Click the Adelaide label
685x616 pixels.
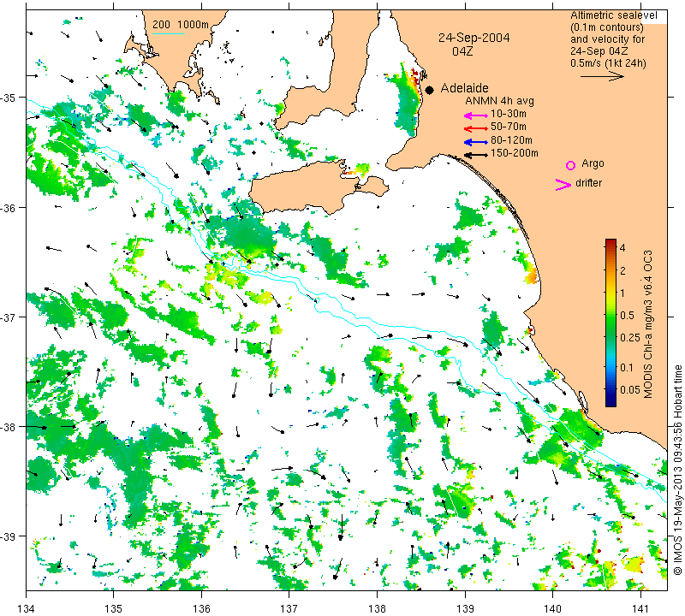464,88
